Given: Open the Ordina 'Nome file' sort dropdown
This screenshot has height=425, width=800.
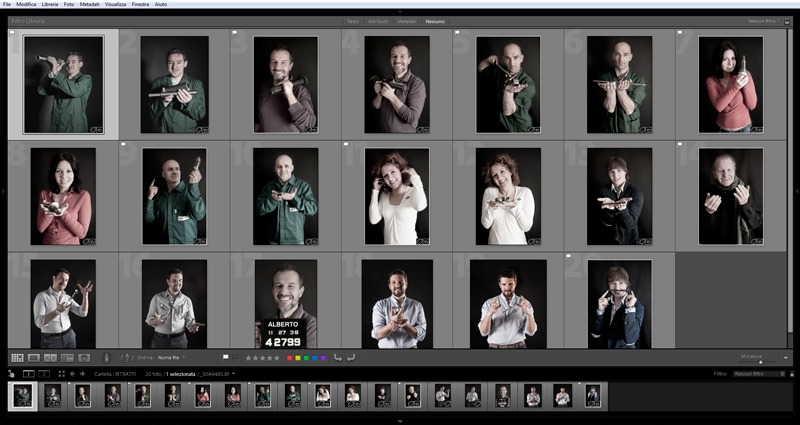Looking at the screenshot, I should tap(171, 358).
